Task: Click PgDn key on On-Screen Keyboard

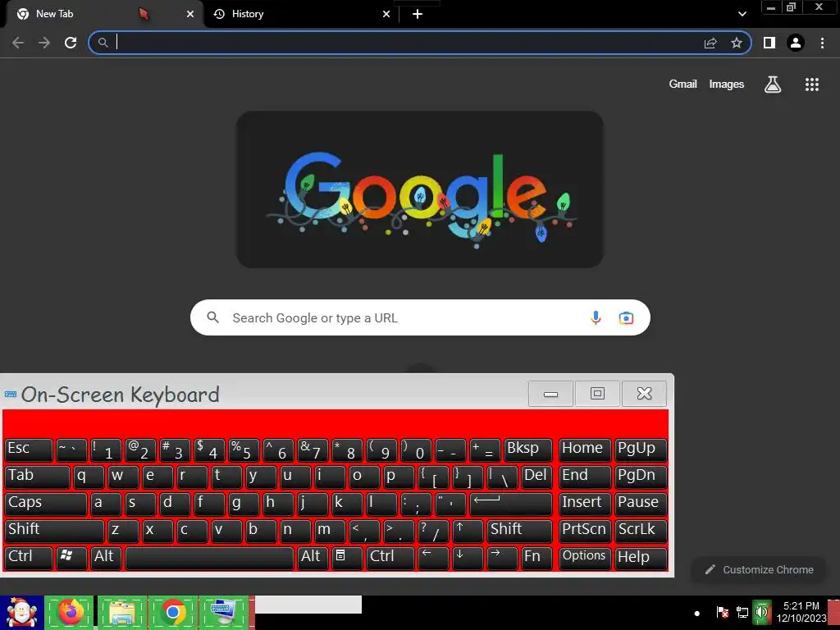Action: coord(641,477)
